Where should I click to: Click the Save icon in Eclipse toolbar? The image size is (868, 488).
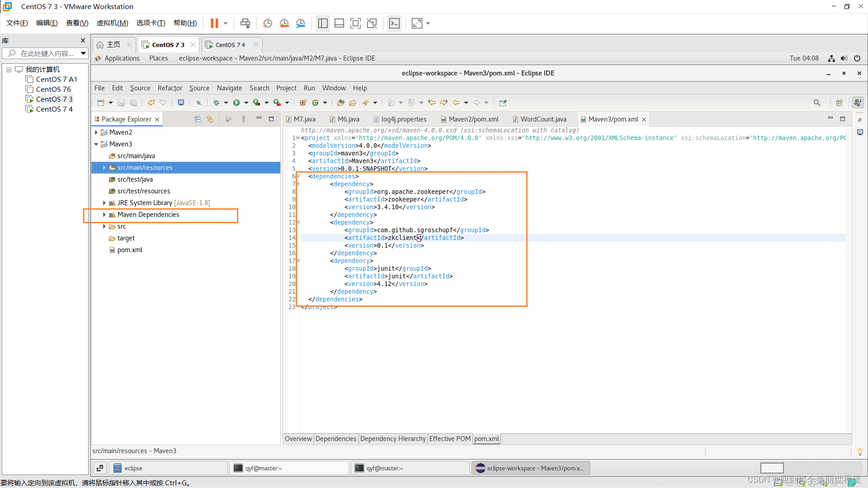click(121, 103)
